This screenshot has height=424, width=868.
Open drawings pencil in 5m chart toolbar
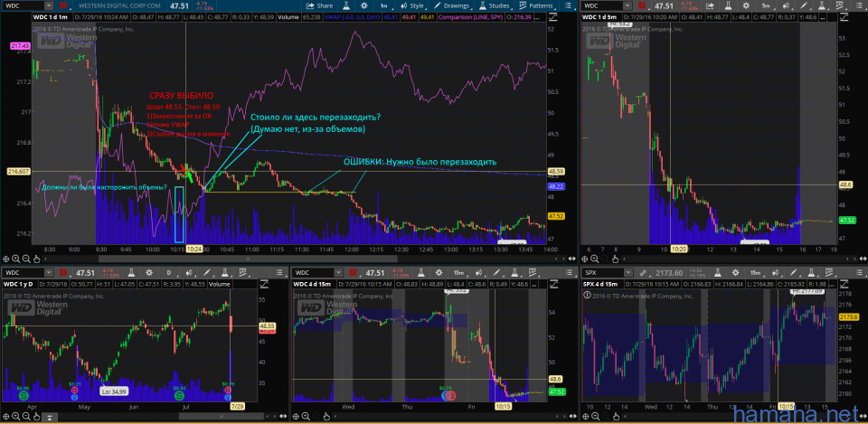point(804,6)
